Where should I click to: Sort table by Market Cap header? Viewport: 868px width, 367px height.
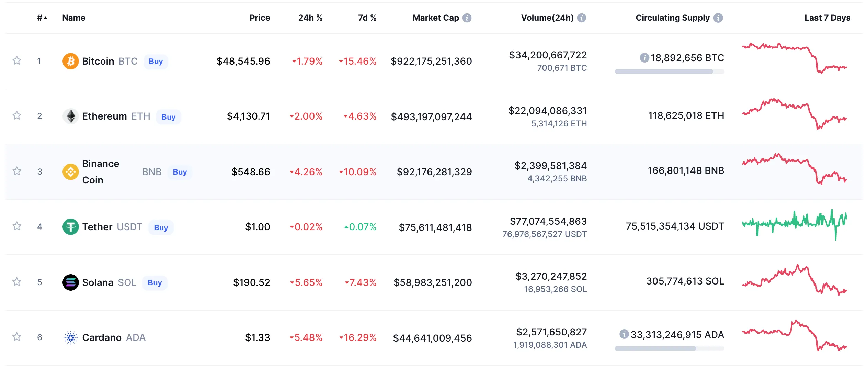436,18
